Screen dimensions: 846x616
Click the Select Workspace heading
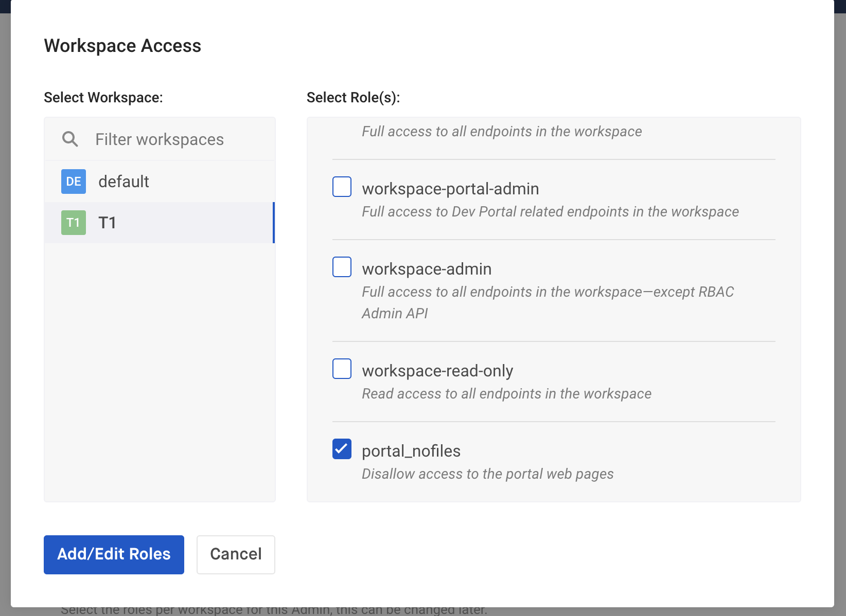click(x=103, y=97)
